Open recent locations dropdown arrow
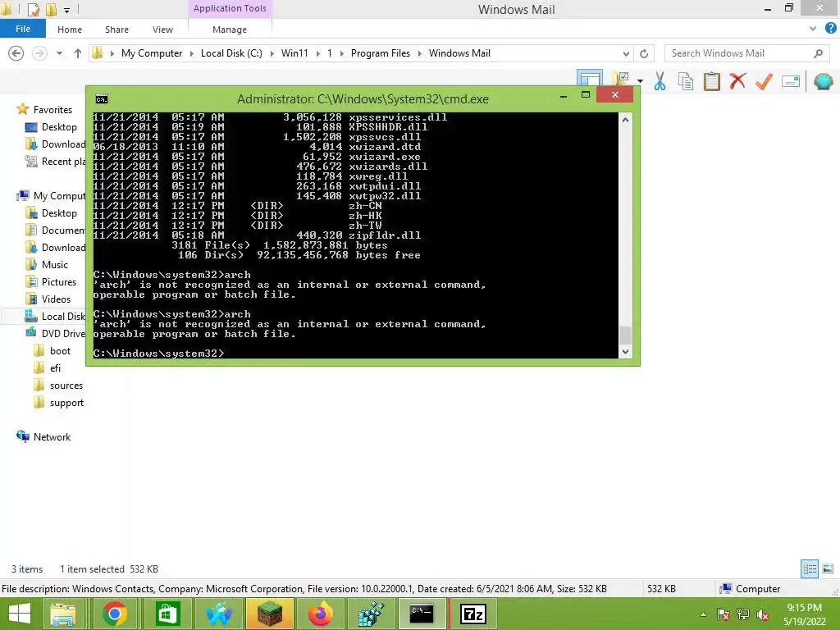840x630 pixels. 59,53
